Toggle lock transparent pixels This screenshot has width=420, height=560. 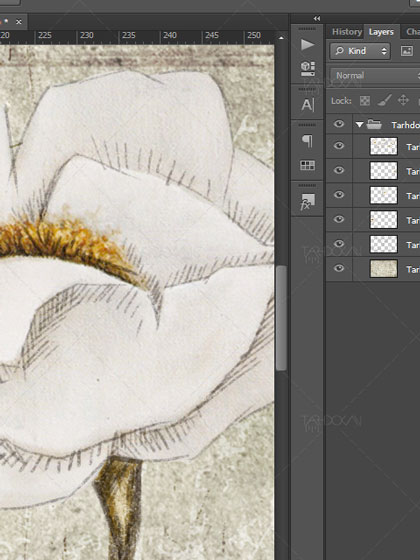(x=365, y=101)
